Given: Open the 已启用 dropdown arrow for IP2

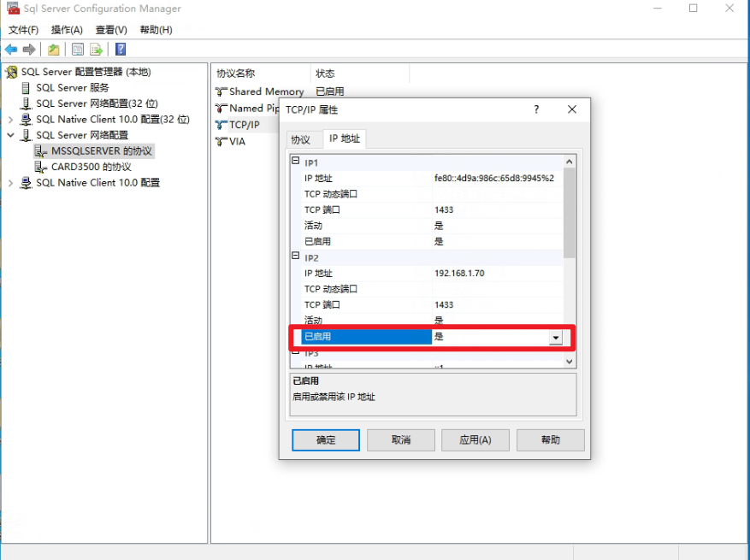Looking at the screenshot, I should pos(555,337).
